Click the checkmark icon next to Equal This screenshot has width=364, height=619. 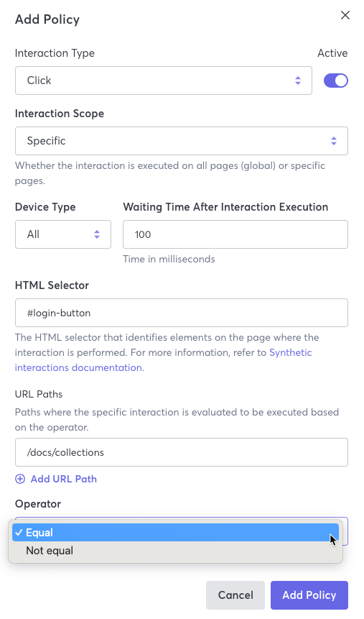(19, 533)
